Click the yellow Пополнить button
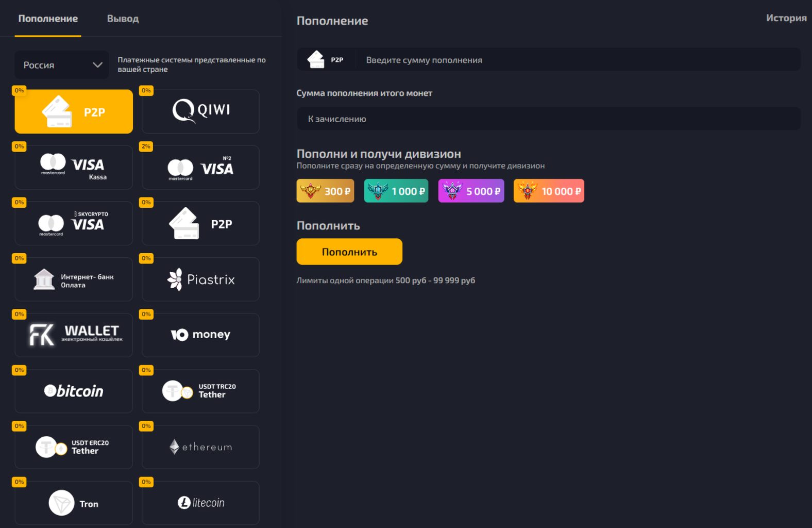 click(349, 252)
